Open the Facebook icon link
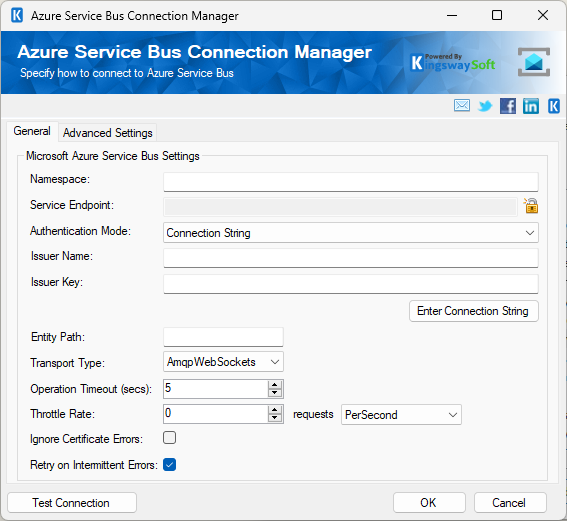The image size is (567, 521). [x=508, y=106]
